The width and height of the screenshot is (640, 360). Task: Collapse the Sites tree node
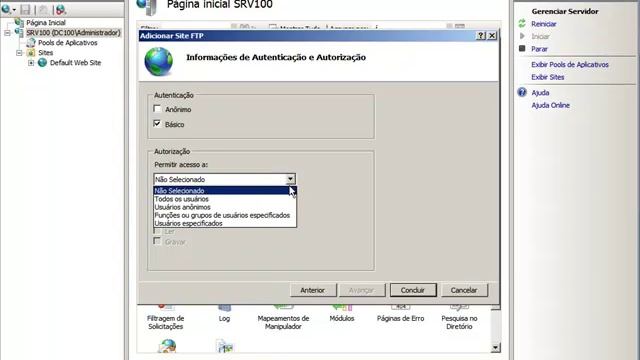pos(19,53)
